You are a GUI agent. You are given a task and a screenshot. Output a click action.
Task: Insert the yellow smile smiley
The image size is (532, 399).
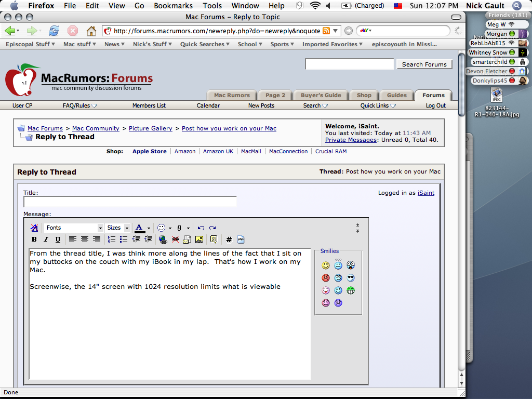click(326, 265)
